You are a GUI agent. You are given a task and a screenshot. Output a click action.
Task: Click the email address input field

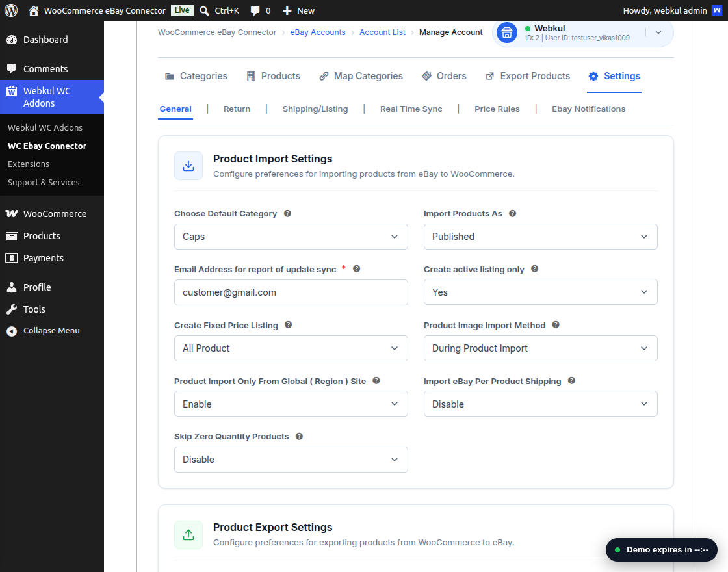291,292
